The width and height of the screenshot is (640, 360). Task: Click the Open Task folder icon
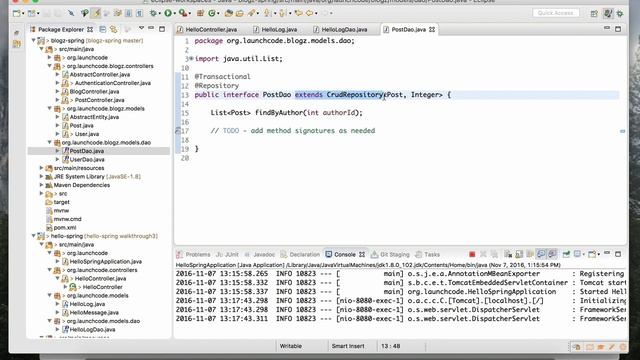[x=240, y=13]
